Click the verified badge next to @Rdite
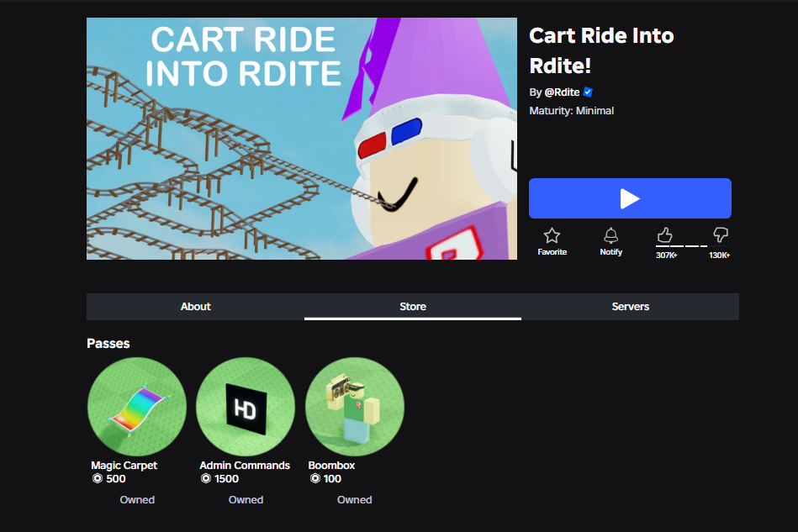The width and height of the screenshot is (798, 532). [x=588, y=92]
